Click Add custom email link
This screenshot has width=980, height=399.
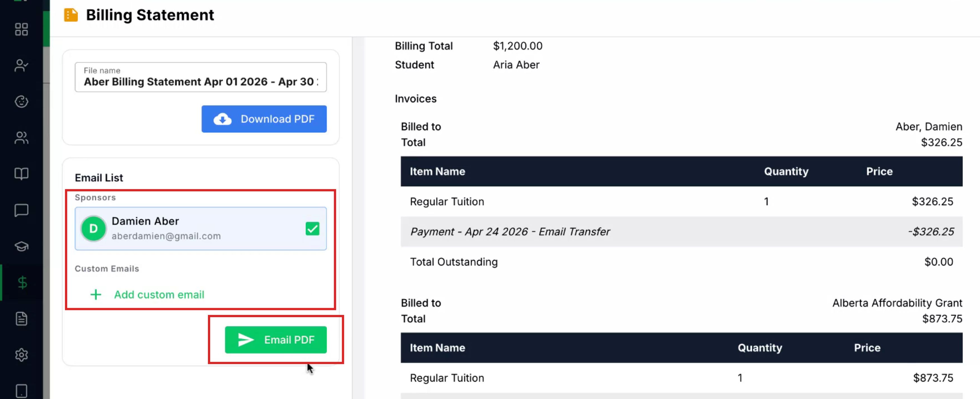159,294
